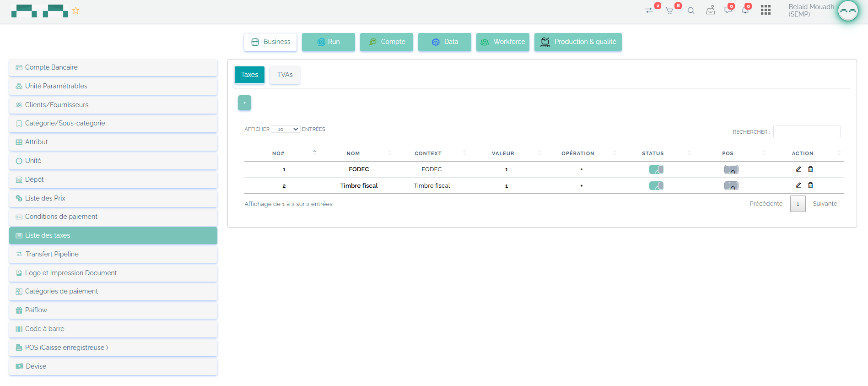Open Attribut in sidebar
This screenshot has height=386, width=868.
(113, 142)
